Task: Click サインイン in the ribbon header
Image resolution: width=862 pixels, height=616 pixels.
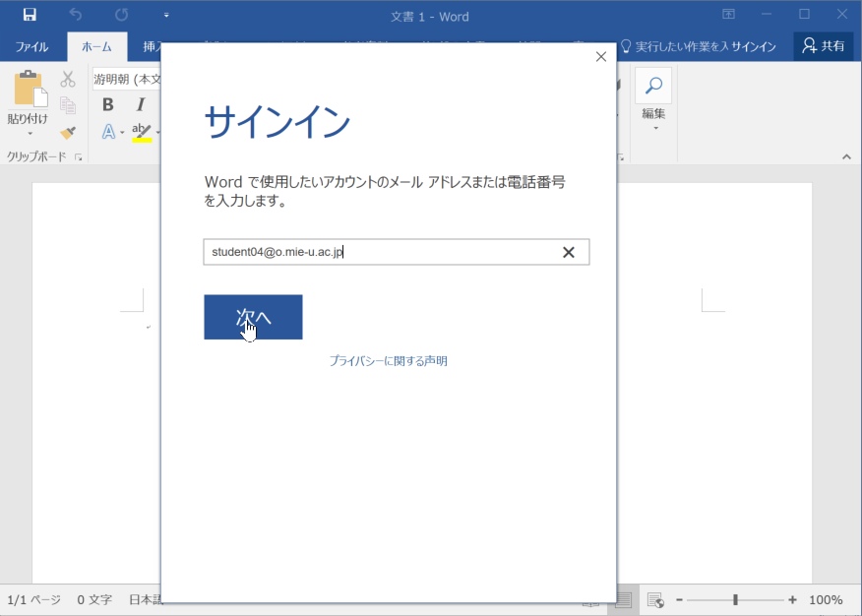Action: (x=753, y=46)
